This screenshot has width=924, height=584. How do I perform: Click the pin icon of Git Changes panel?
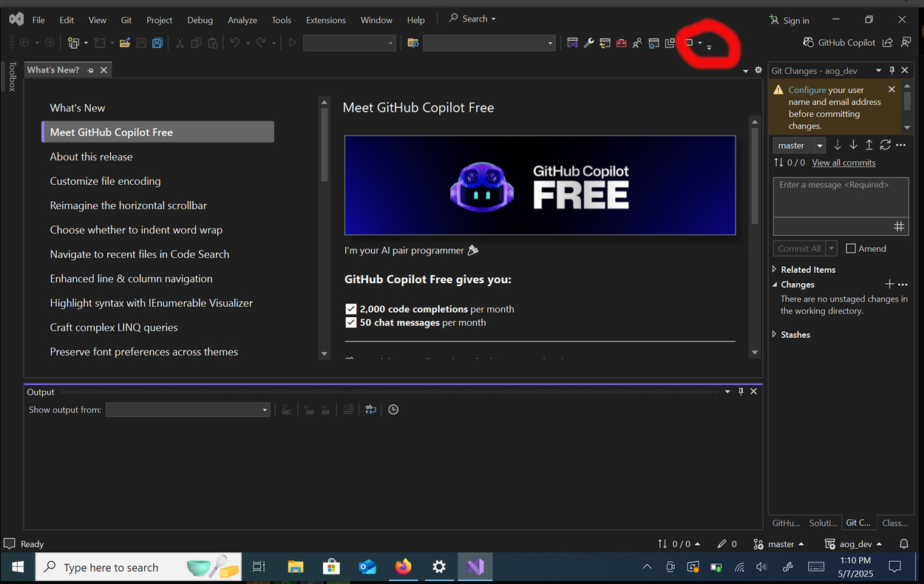(x=892, y=70)
